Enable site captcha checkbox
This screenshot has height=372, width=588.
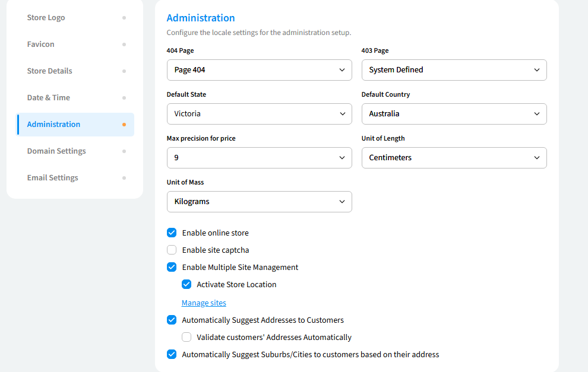tap(172, 250)
